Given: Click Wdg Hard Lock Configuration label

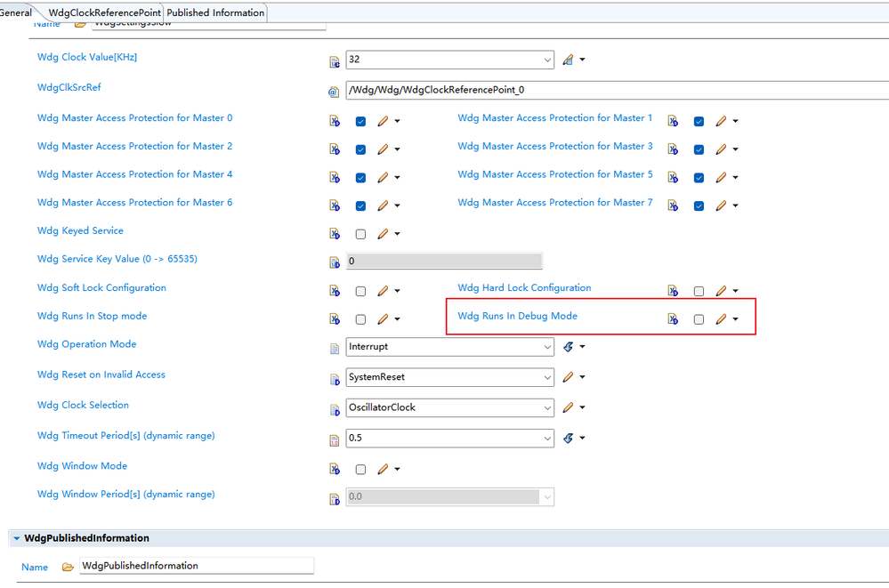Looking at the screenshot, I should coord(524,287).
